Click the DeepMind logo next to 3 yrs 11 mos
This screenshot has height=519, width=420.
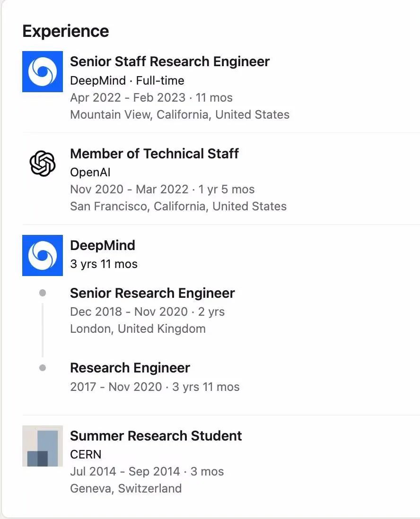[x=43, y=255]
